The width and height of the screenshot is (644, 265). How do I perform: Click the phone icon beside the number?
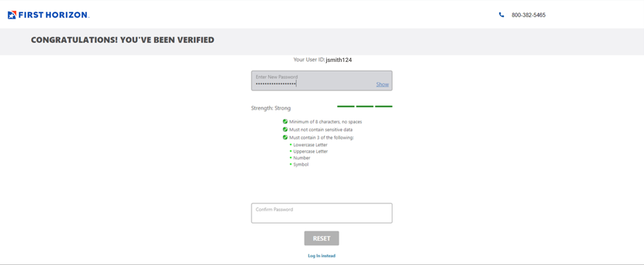tap(501, 15)
